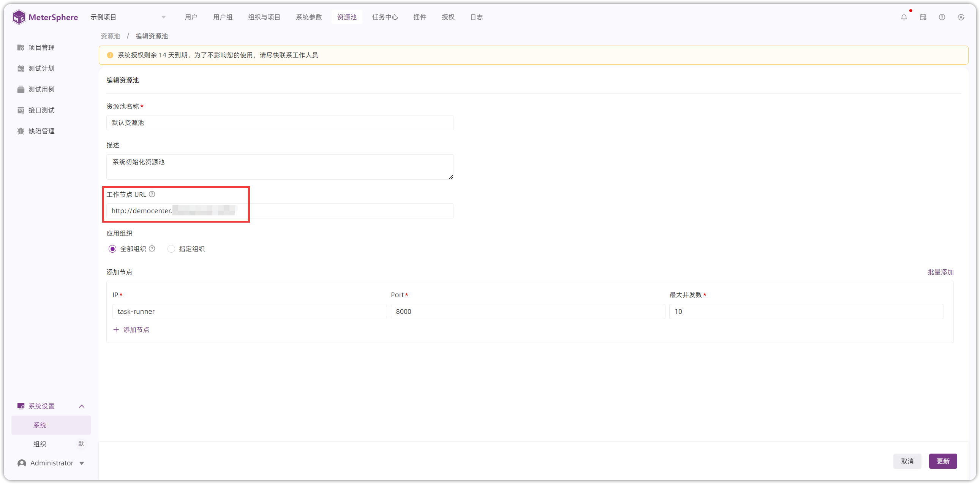Screen dimensions: 980x484
Task: Click the 工作节点 URL input field
Action: 280,211
